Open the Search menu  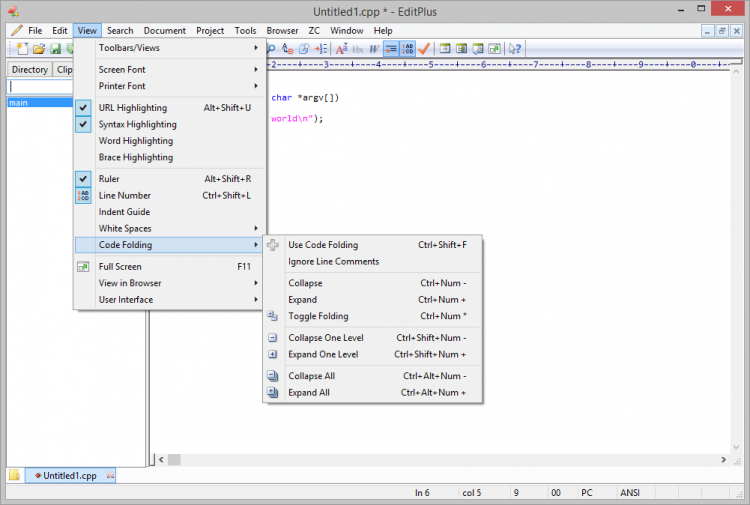pos(120,31)
